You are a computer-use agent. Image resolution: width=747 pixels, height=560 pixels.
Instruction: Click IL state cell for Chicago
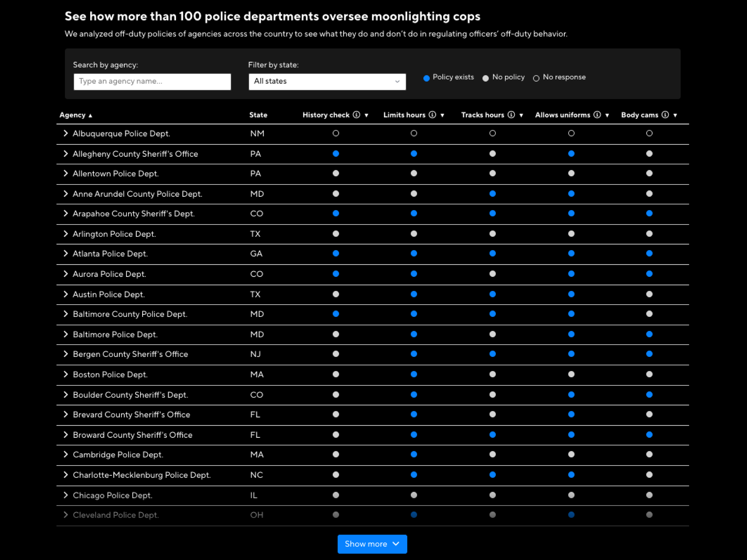point(254,495)
